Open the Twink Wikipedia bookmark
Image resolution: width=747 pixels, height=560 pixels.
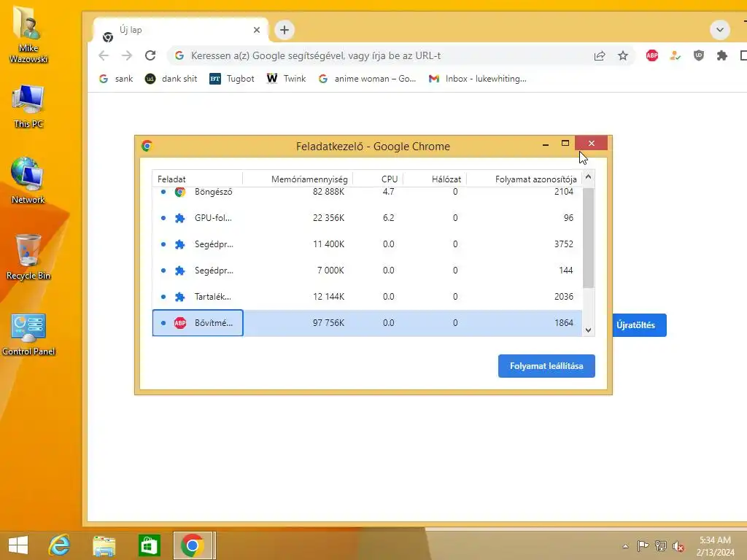click(x=286, y=79)
